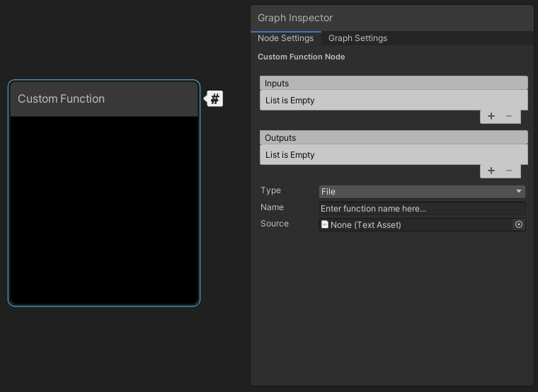Add a new entry to the Inputs list
The width and height of the screenshot is (538, 392).
pyautogui.click(x=491, y=116)
